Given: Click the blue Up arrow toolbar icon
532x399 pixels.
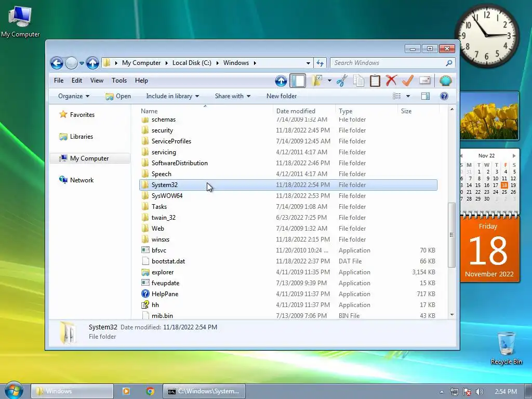Looking at the screenshot, I should pyautogui.click(x=281, y=81).
